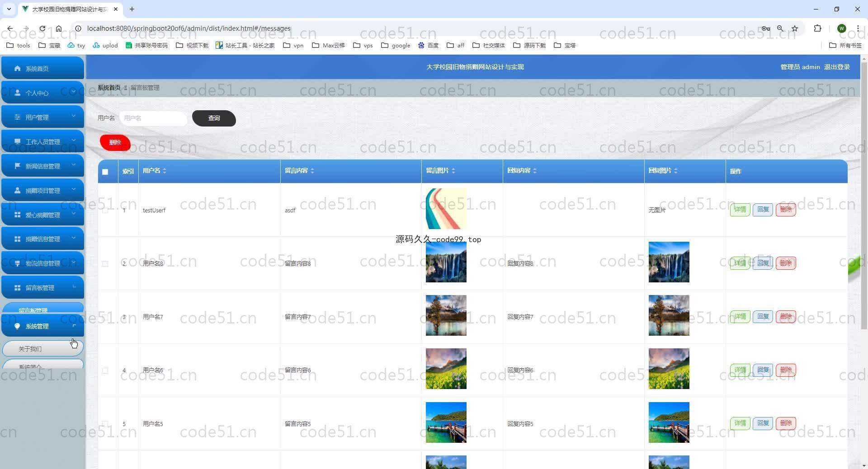Open the tools bookmark folder
The image size is (868, 469).
coord(19,45)
